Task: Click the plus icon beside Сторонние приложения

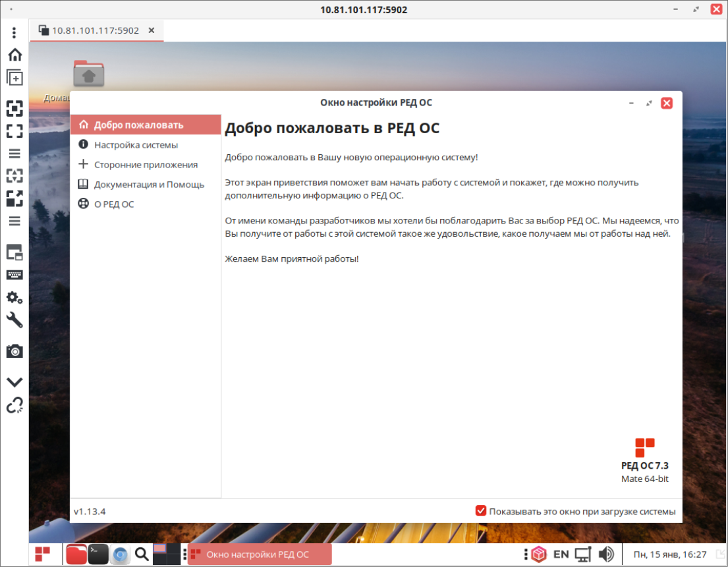Action: coord(83,164)
